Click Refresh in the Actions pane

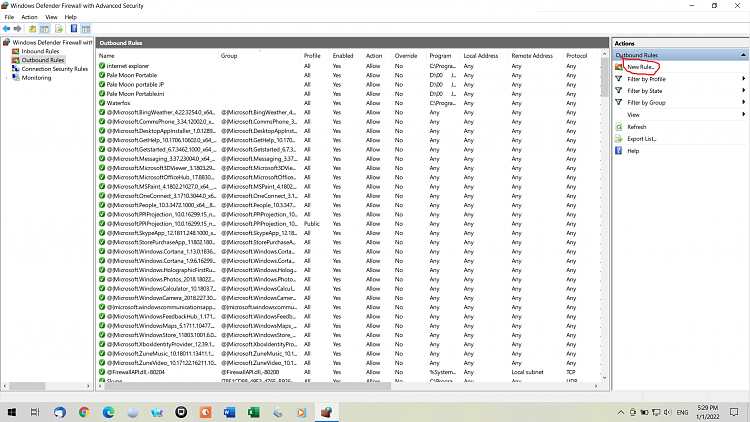pyautogui.click(x=637, y=127)
